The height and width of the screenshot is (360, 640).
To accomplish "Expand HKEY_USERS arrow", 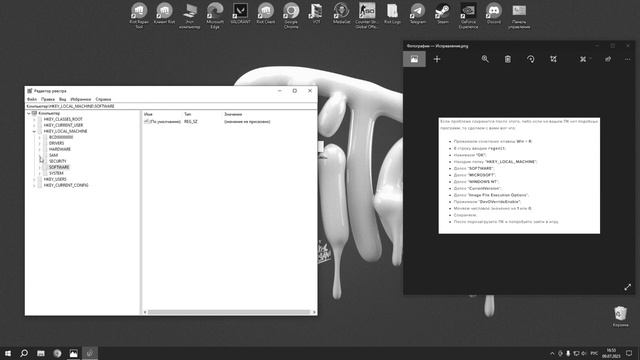I will coord(34,179).
